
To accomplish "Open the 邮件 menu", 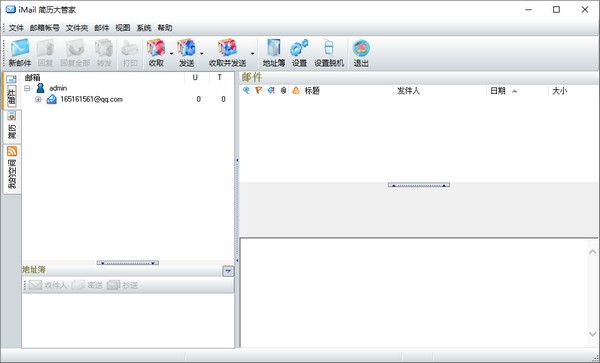I will 101,28.
